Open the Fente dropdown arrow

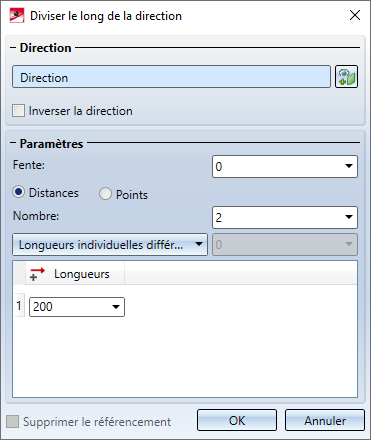click(x=349, y=166)
